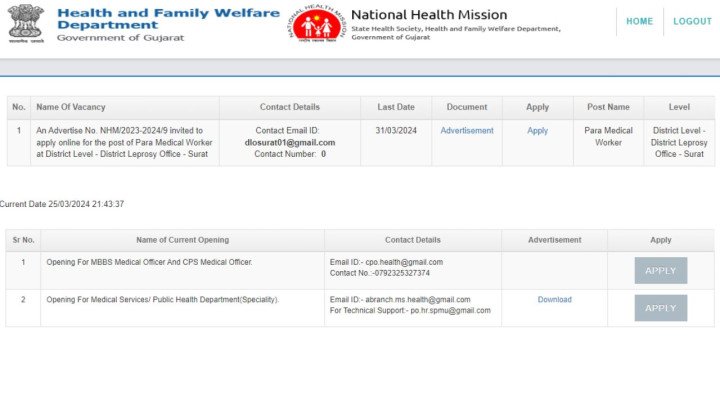Select the Name Of Vacancy column header
Screen dimensions: 720x405
tap(70, 107)
